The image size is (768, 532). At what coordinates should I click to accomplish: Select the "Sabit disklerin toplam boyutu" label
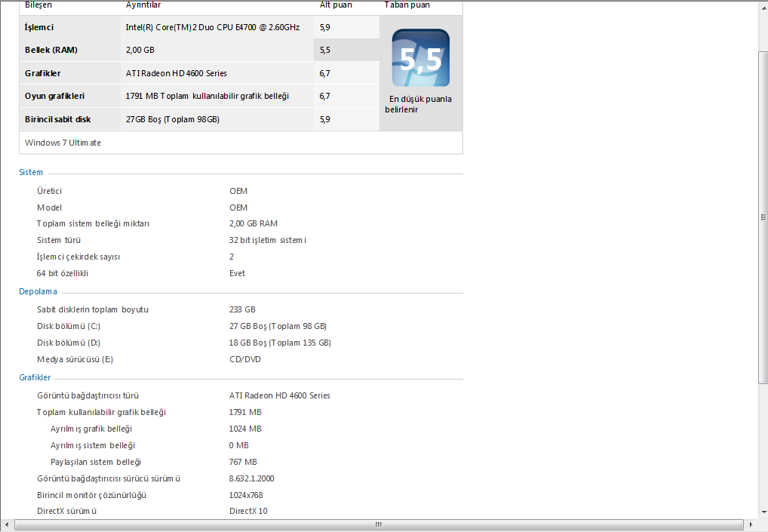93,309
